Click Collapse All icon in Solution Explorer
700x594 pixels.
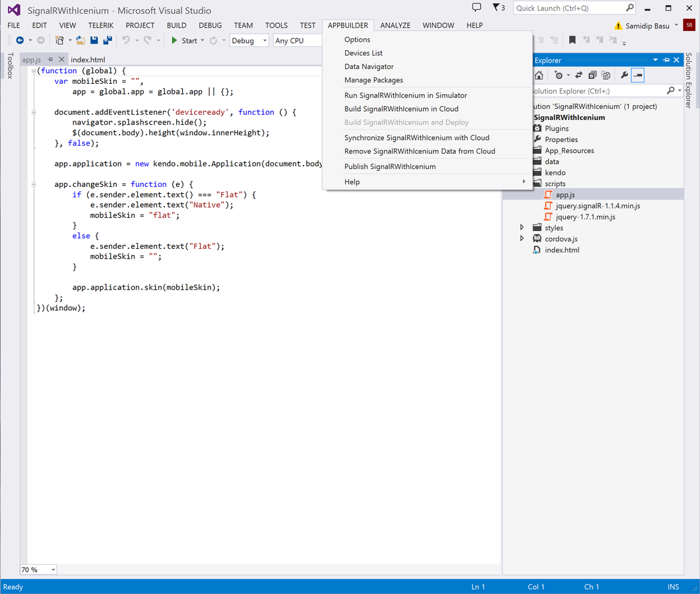pos(592,75)
